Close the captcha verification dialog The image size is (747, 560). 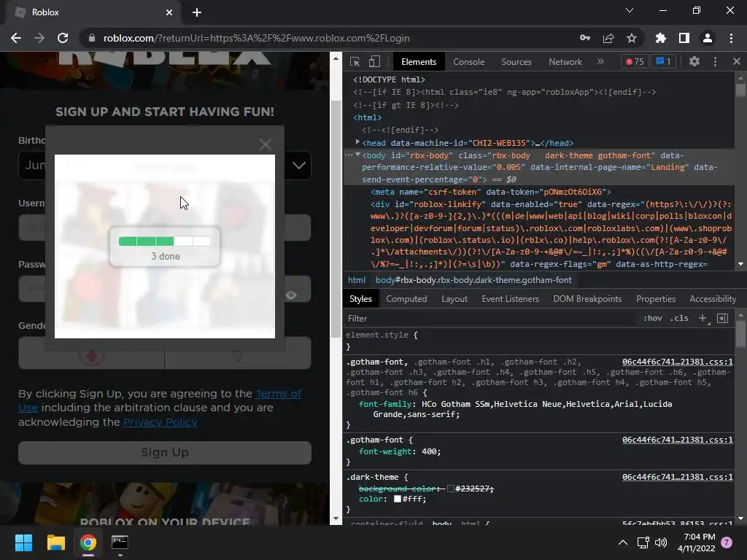266,144
